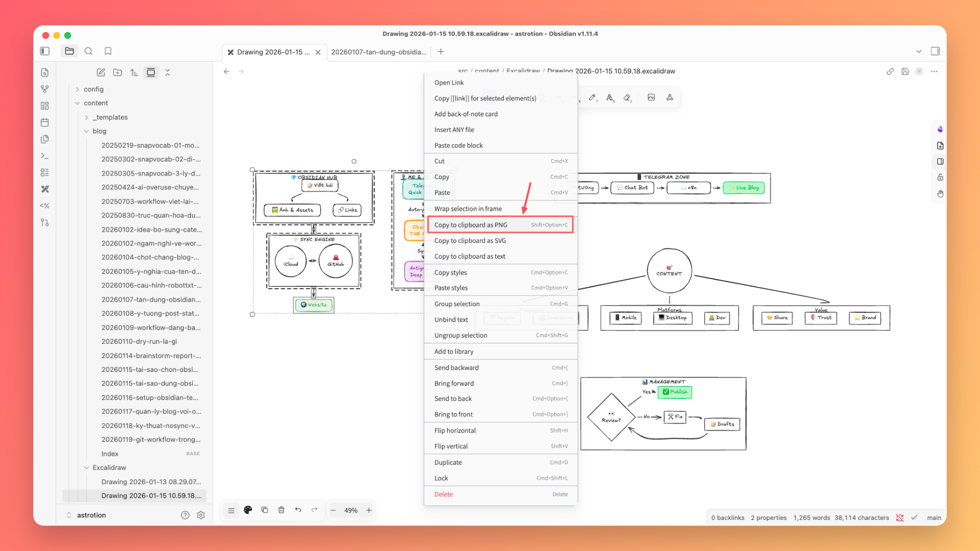The height and width of the screenshot is (551, 980).
Task: Toggle auto-reveal current file button
Action: 151,72
